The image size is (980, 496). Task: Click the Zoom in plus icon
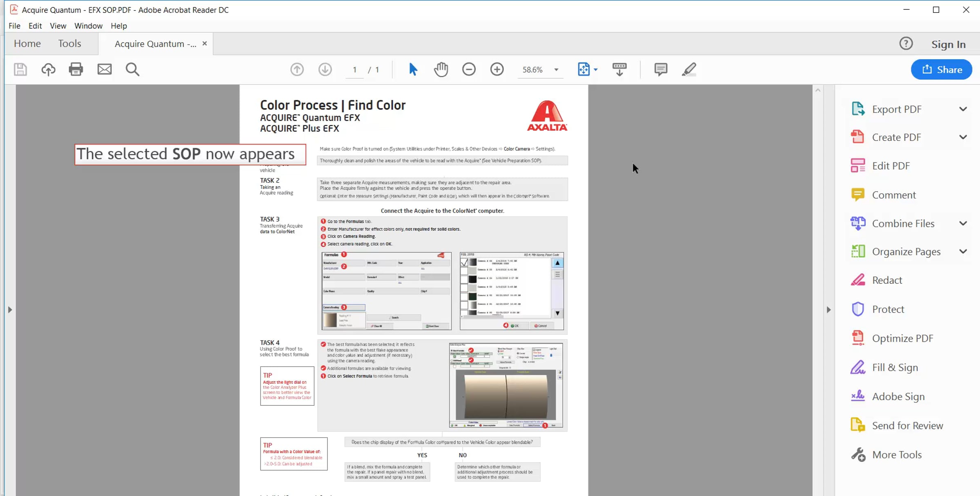point(497,69)
